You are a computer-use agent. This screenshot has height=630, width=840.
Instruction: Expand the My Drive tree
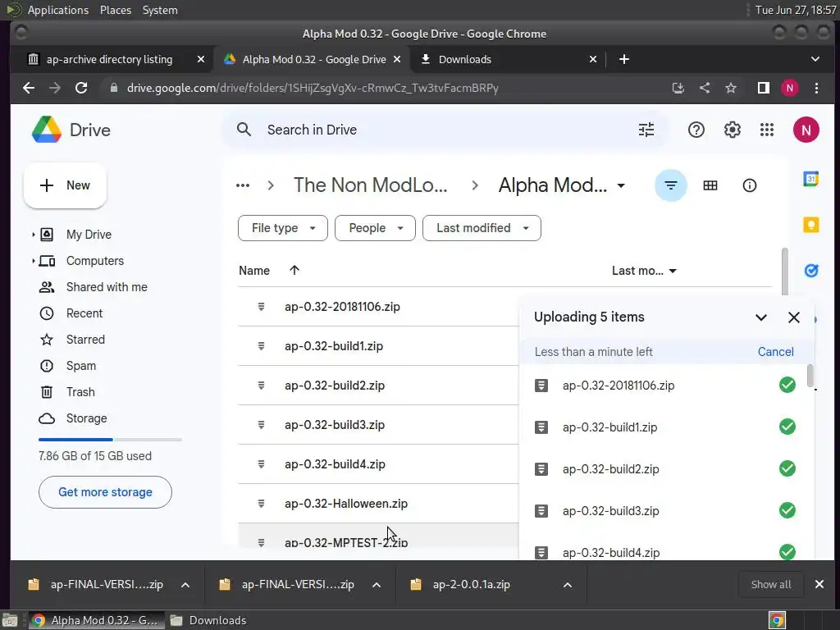(x=33, y=235)
